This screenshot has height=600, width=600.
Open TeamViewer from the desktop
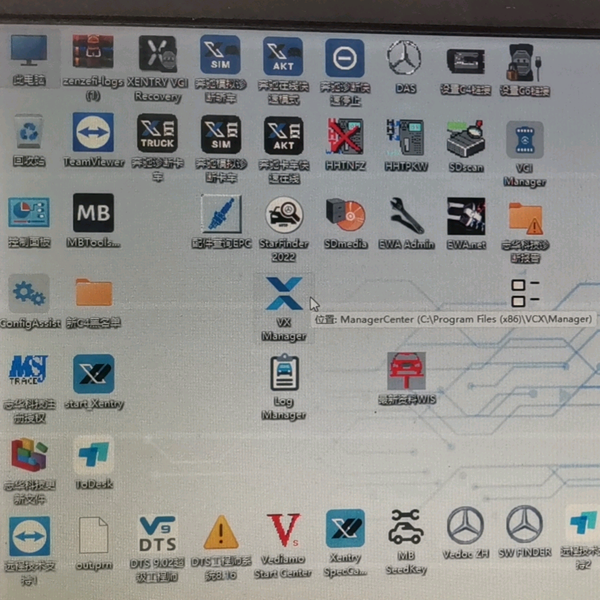click(x=93, y=135)
